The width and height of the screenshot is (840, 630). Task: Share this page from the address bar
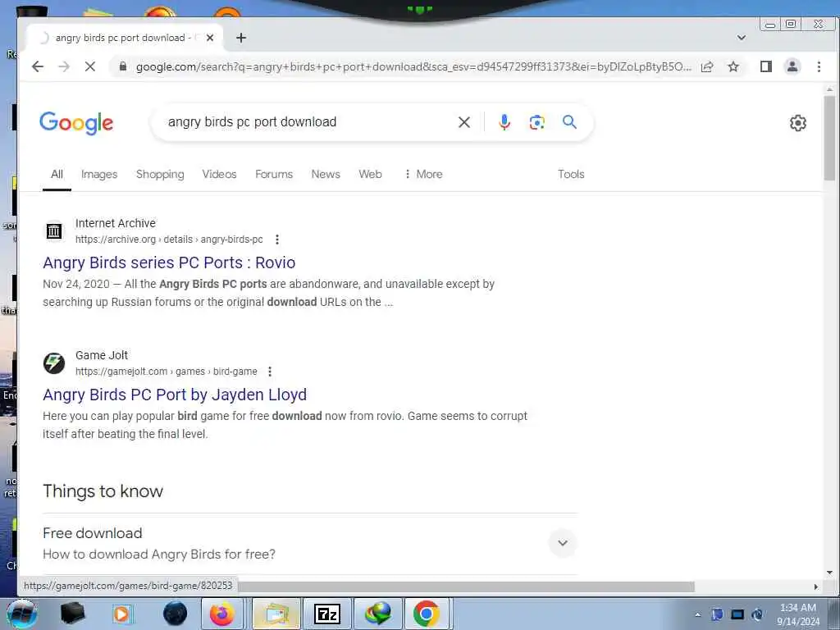(x=707, y=66)
